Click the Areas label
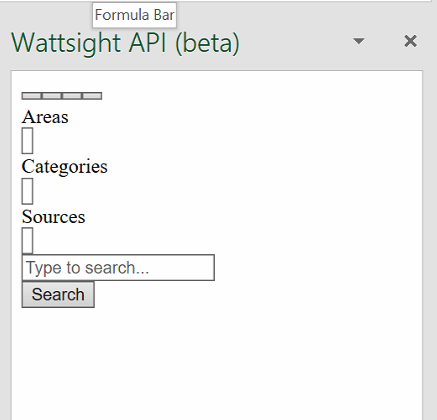 pyautogui.click(x=45, y=117)
